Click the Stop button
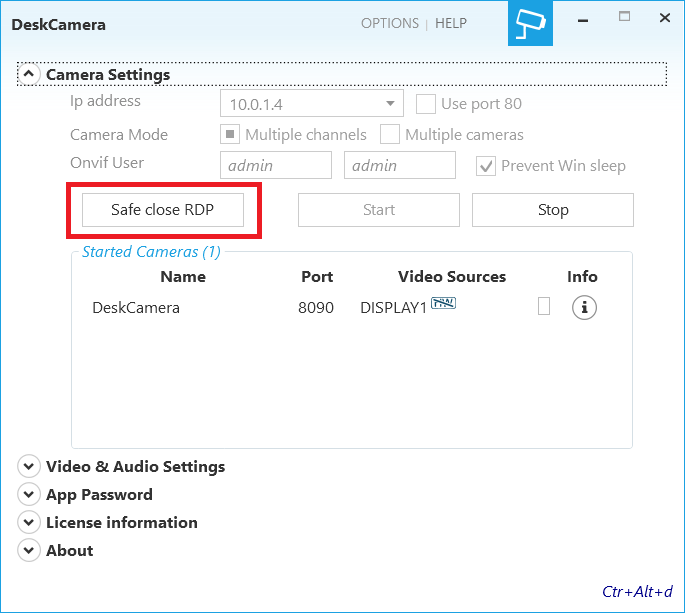The width and height of the screenshot is (685, 613). point(552,210)
